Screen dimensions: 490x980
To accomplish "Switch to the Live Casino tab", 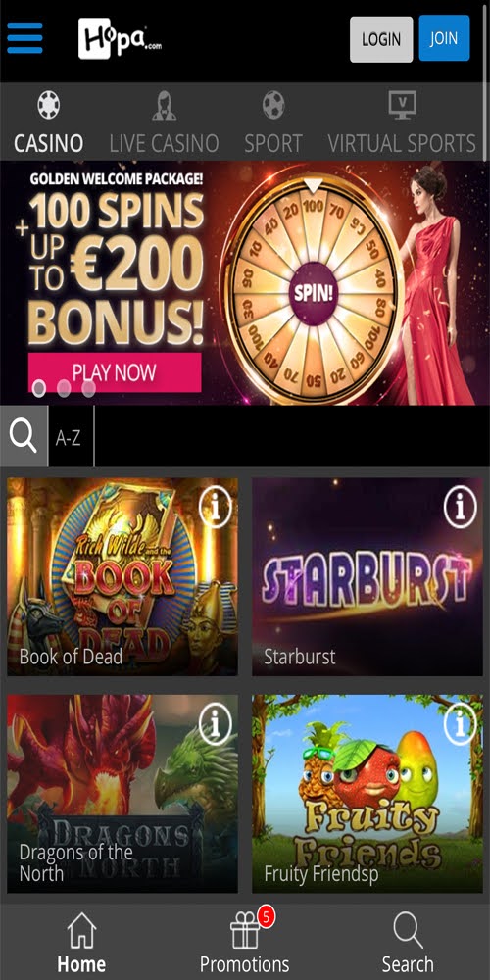I will pos(164,122).
